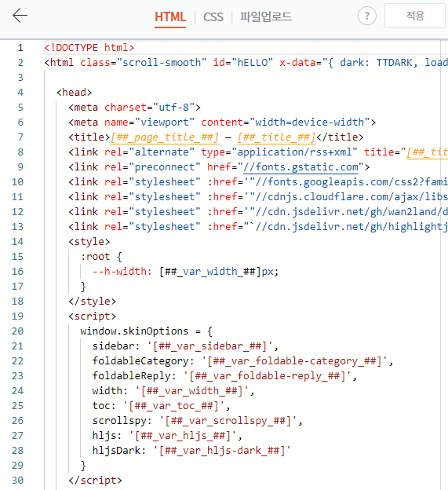
Task: Click the back arrow icon
Action: tap(20, 16)
